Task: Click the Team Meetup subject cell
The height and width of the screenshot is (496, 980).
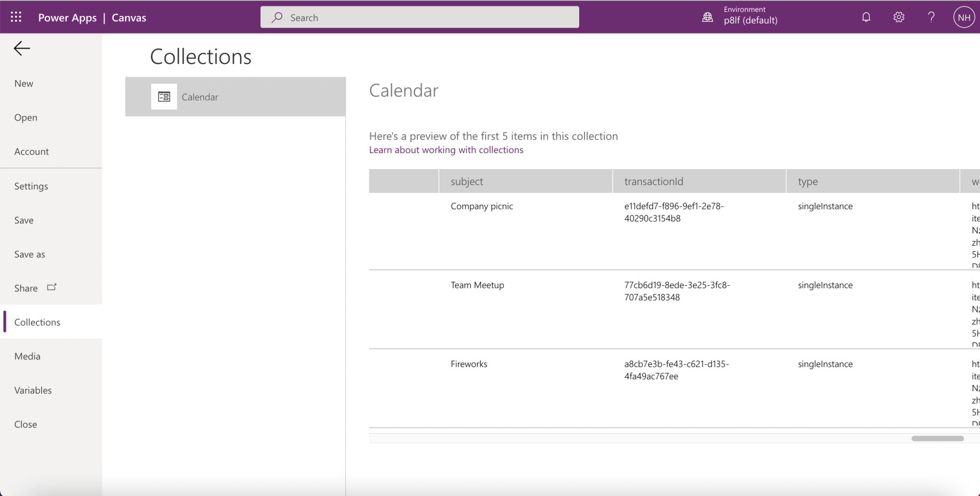Action: coord(477,285)
